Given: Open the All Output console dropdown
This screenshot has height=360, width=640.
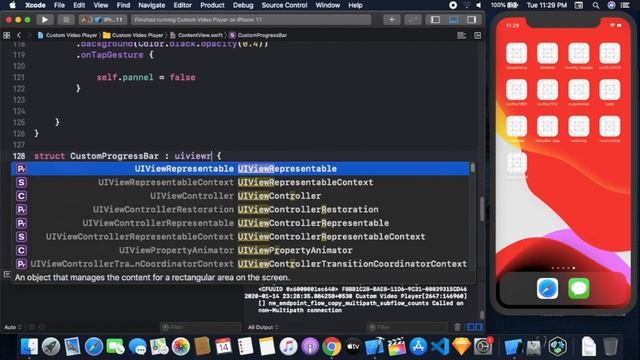Looking at the screenshot, I should tap(263, 327).
